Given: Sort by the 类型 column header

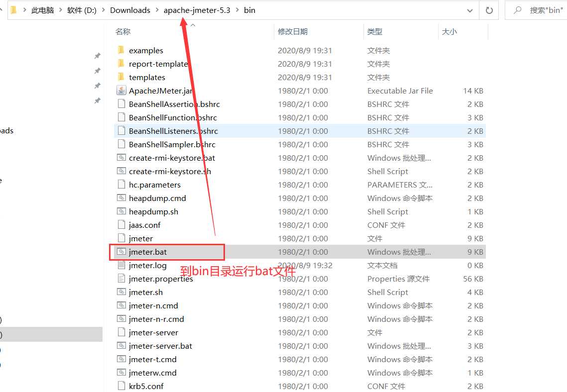Looking at the screenshot, I should (x=375, y=31).
